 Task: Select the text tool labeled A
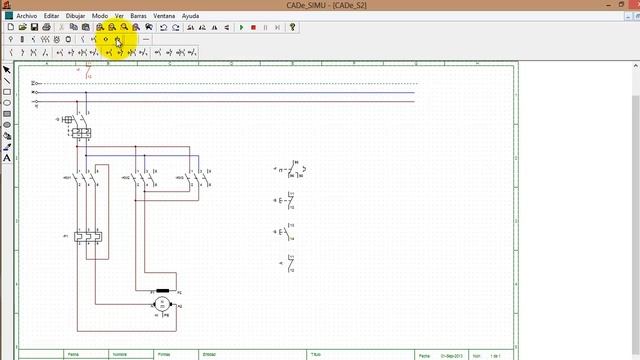[x=7, y=158]
